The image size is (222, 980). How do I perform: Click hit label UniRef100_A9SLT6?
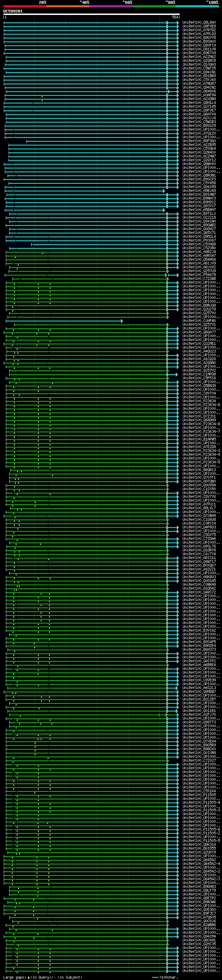tap(199, 546)
